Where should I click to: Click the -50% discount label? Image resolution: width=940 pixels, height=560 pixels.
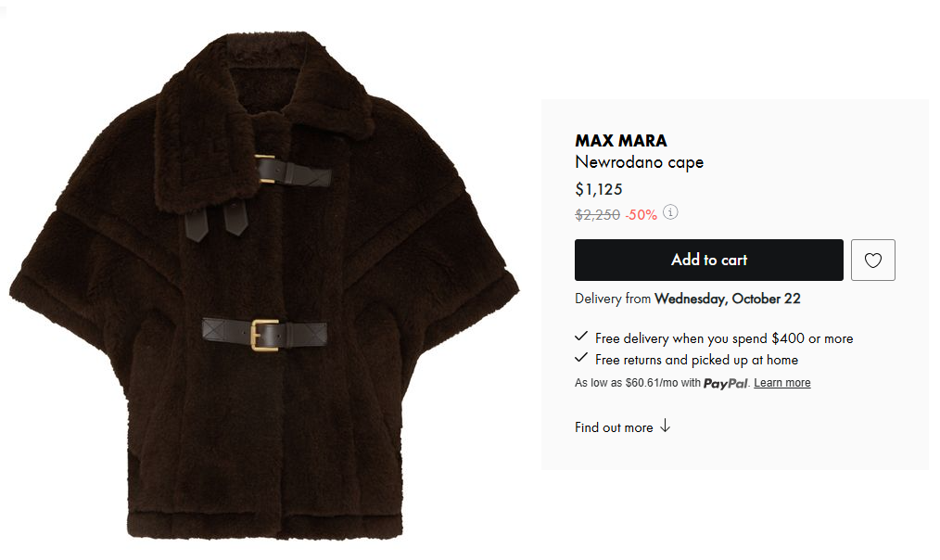point(641,214)
